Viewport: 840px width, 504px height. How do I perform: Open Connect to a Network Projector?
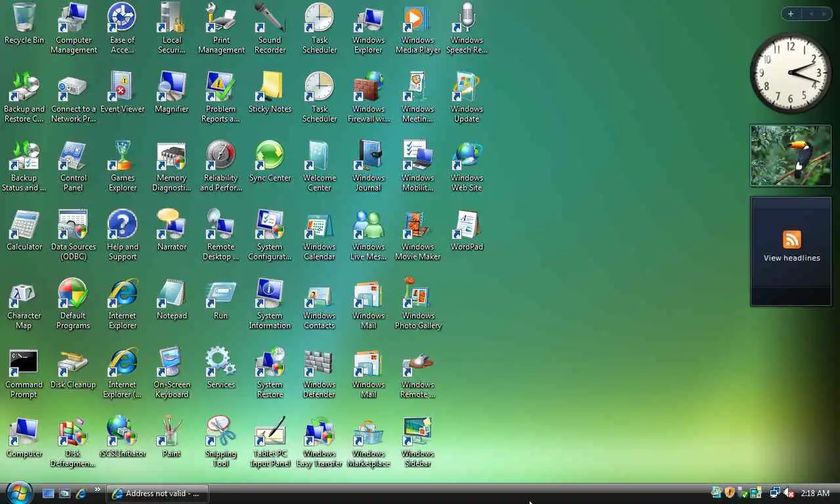click(73, 97)
